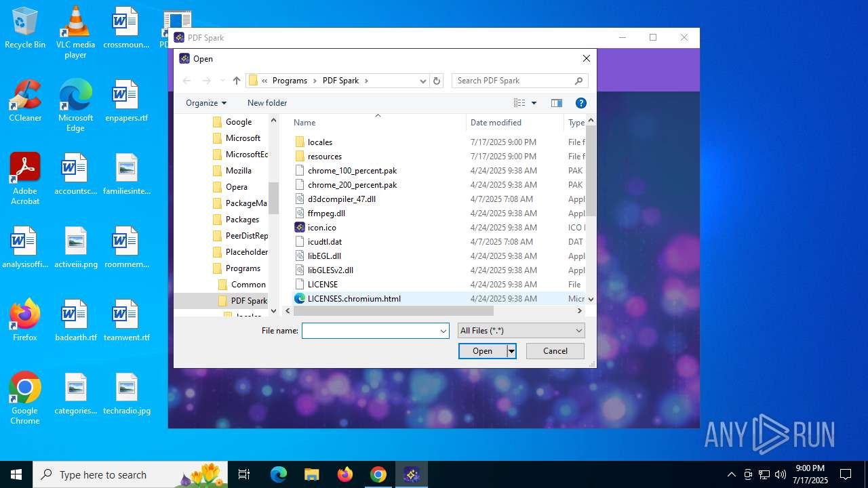
Task: Click the Open button
Action: [483, 351]
